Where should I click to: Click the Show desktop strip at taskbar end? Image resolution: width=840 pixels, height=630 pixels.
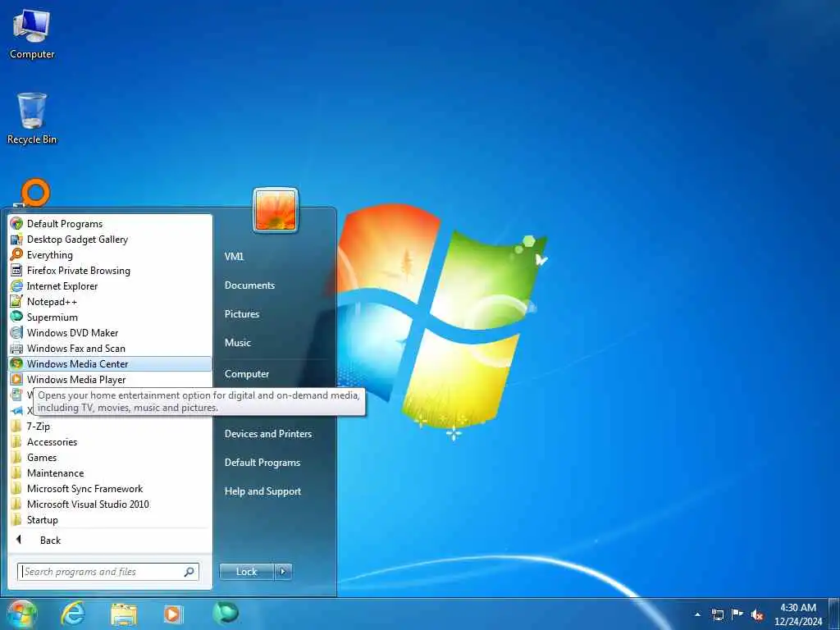click(834, 614)
